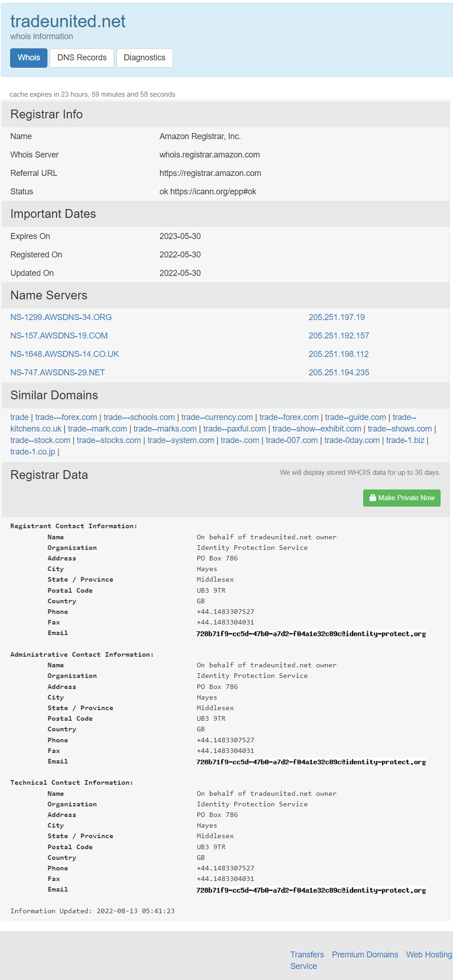This screenshot has height=980, width=453.
Task: Open similar domain trade--mark.com
Action: pyautogui.click(x=97, y=429)
